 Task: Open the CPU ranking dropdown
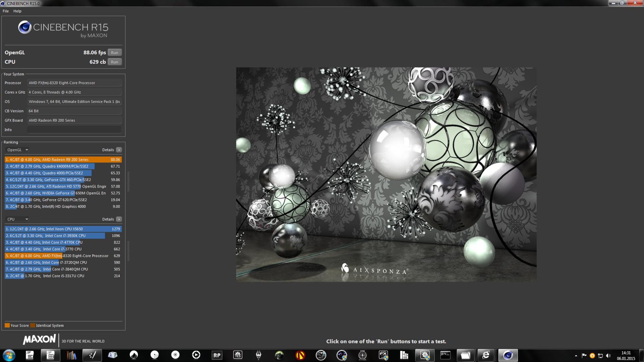coord(17,219)
